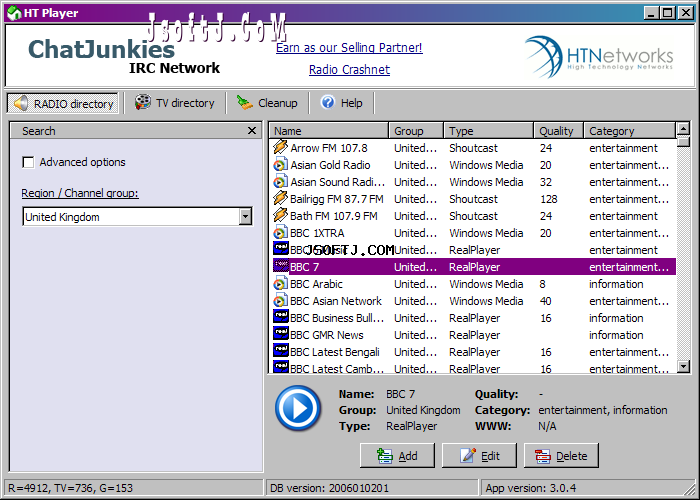Select the Bailrigg FM 87.7 FM station name
This screenshot has width=700, height=500.
coord(337,199)
